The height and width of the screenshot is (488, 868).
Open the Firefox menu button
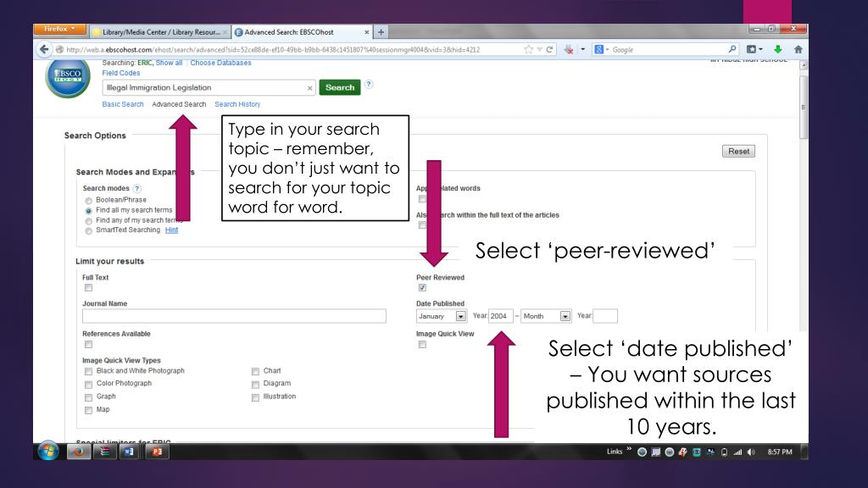[x=60, y=29]
